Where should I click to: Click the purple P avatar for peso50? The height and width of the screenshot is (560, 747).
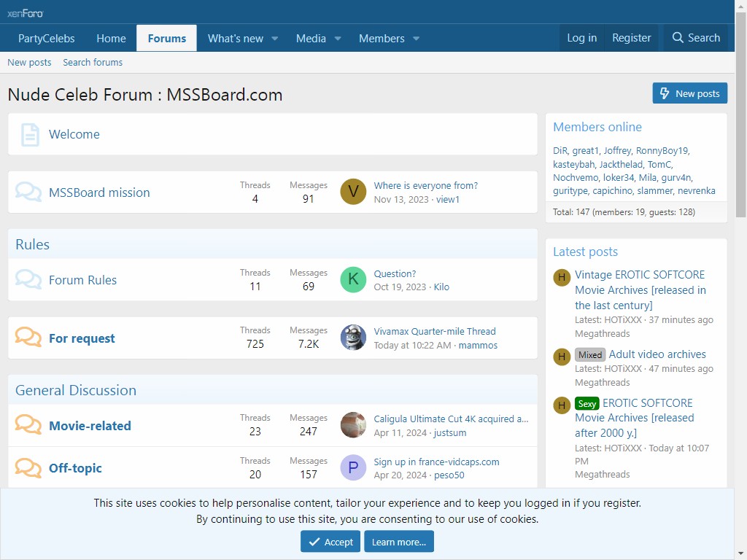click(x=353, y=467)
